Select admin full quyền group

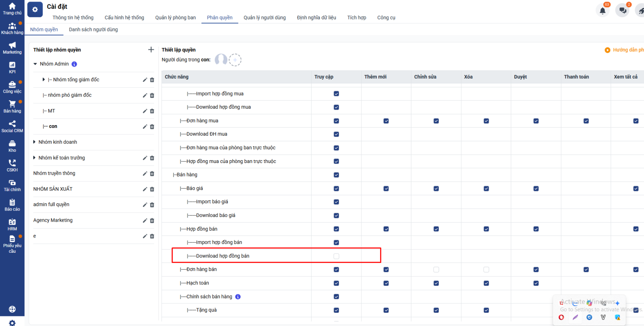coord(51,204)
